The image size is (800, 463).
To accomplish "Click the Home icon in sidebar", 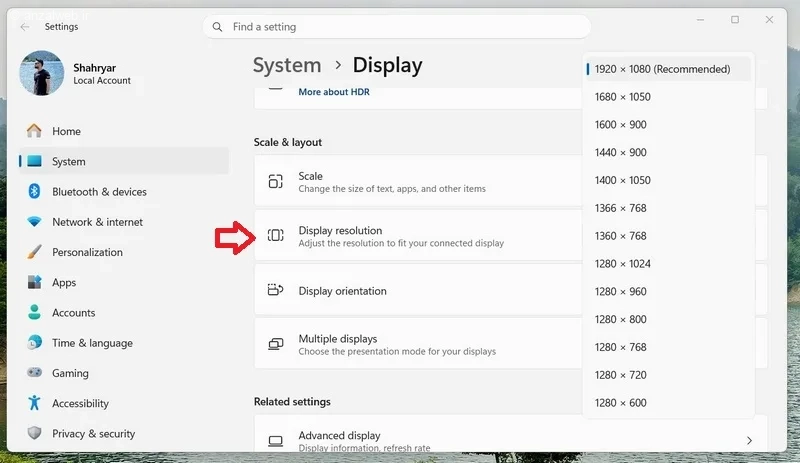I will coord(34,131).
